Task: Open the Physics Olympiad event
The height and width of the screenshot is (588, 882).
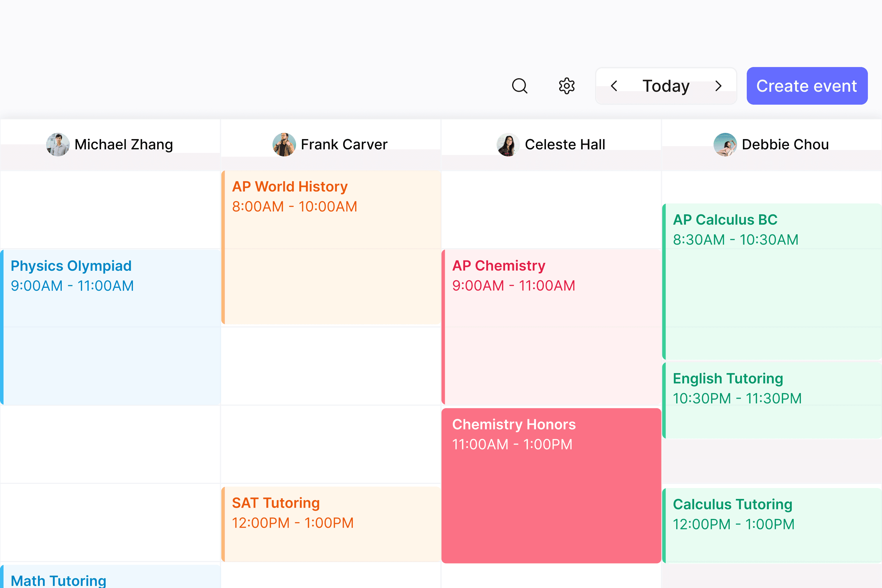Action: point(110,327)
